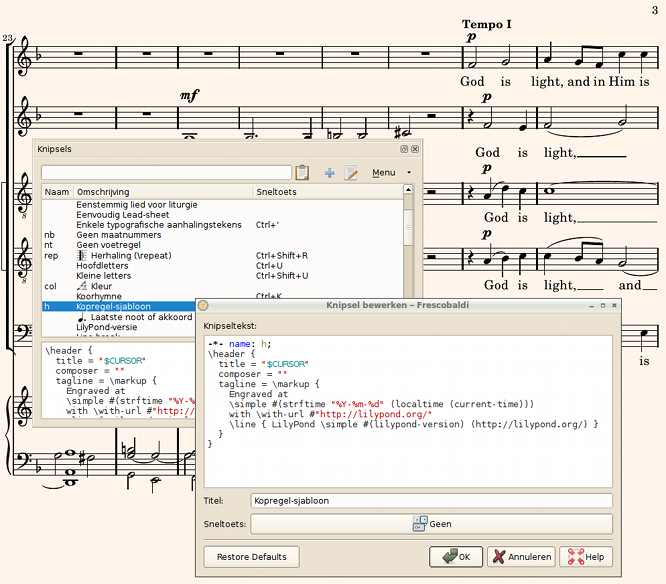Click the Frescobaldi icon in dialog title bar
The width and height of the screenshot is (666, 584).
(x=203, y=305)
